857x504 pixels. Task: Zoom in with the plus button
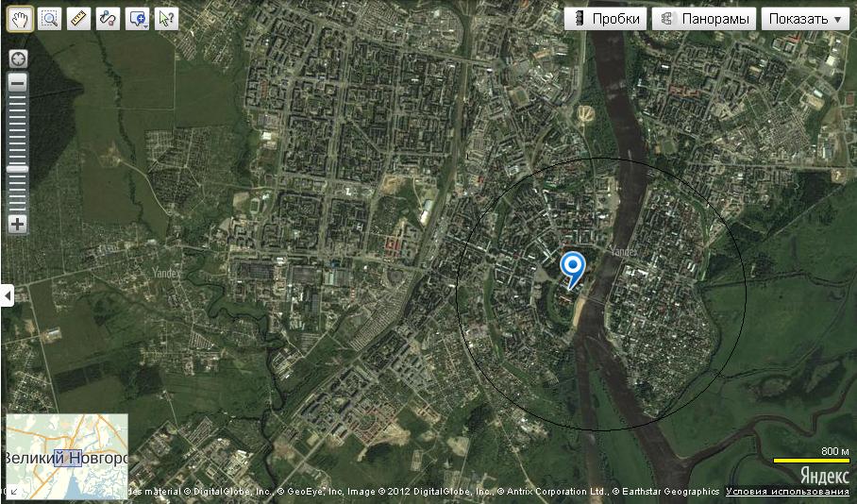(x=18, y=224)
